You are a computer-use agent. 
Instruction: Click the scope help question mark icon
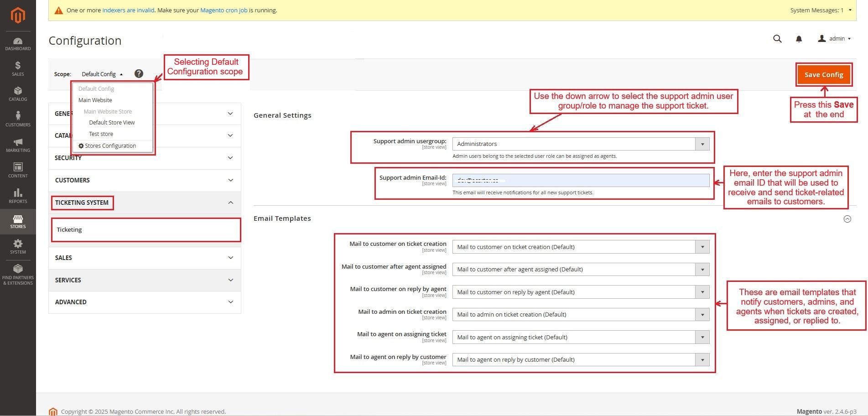(139, 73)
